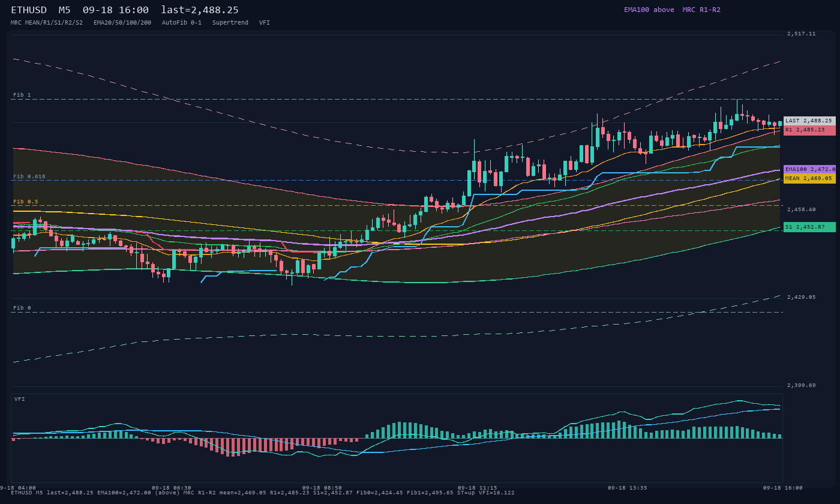Click the 09-18 16:00 timestamp in header

116,10
